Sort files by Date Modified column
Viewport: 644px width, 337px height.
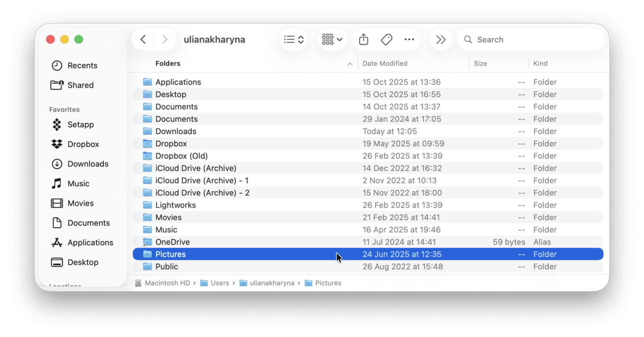point(385,63)
